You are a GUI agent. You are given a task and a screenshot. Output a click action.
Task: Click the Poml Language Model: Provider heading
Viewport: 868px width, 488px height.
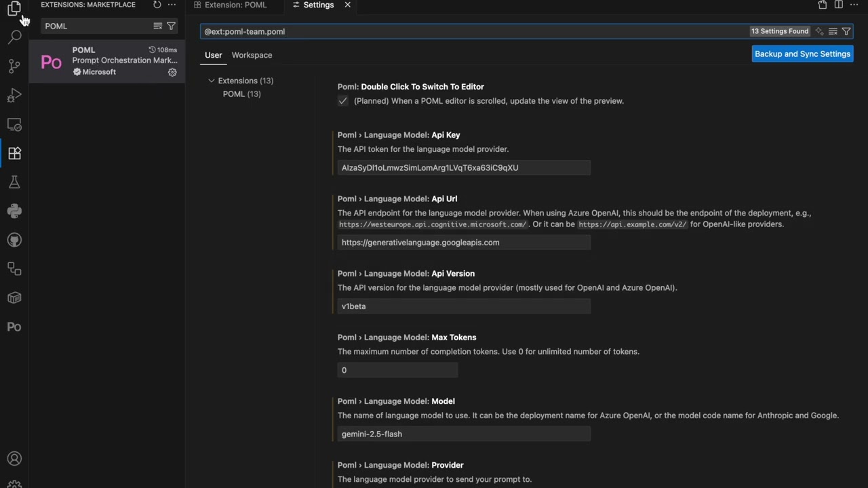coord(400,465)
